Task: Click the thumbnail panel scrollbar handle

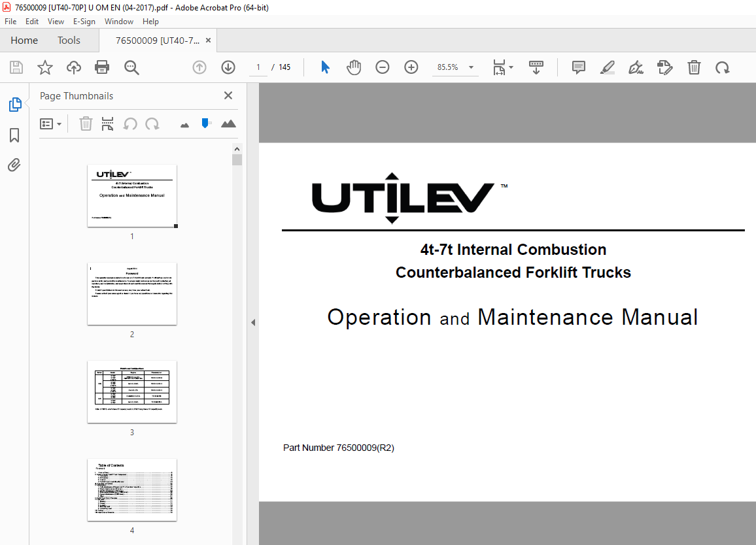Action: [x=237, y=160]
